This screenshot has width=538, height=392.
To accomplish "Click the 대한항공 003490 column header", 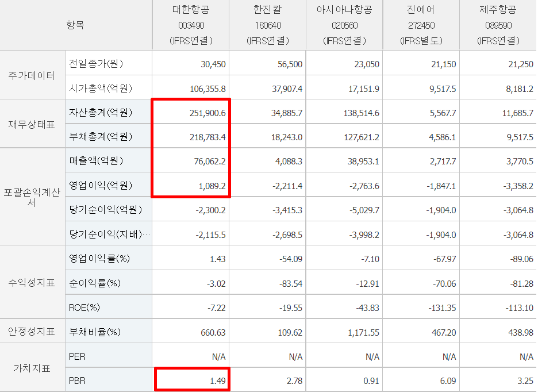I will [x=191, y=25].
